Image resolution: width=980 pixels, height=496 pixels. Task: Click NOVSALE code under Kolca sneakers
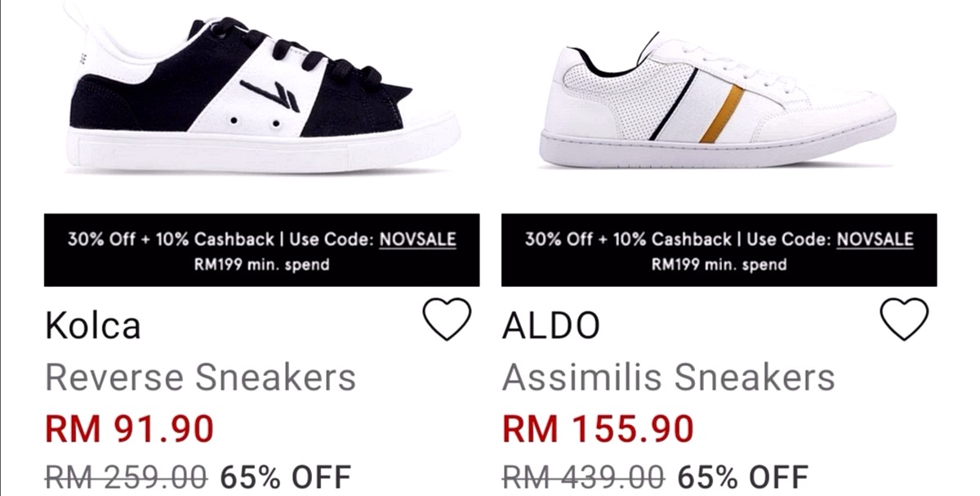coord(417,239)
